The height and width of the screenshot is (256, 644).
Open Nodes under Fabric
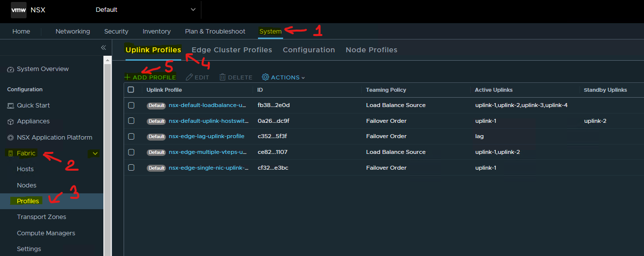(x=27, y=185)
